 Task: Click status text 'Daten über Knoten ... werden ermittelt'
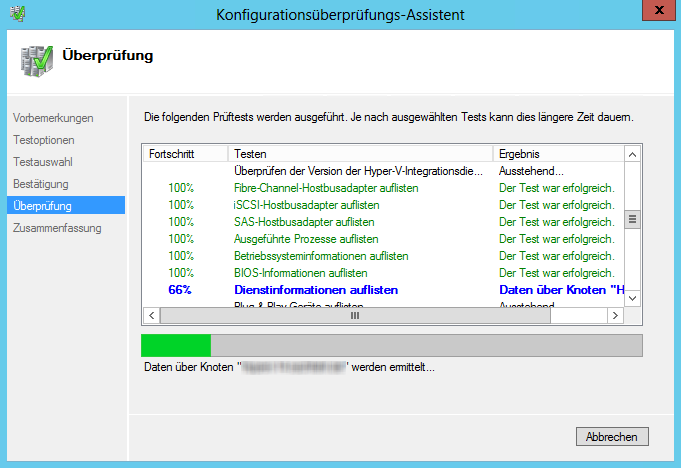[289, 367]
